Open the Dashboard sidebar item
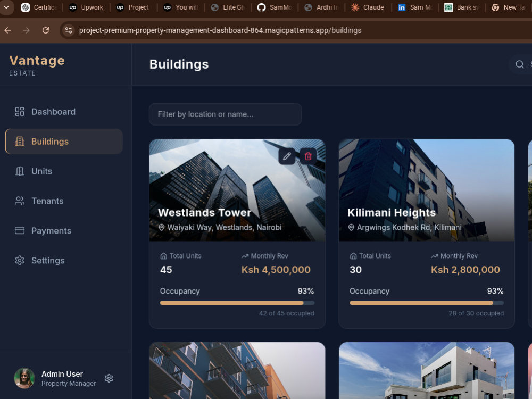 (64, 112)
